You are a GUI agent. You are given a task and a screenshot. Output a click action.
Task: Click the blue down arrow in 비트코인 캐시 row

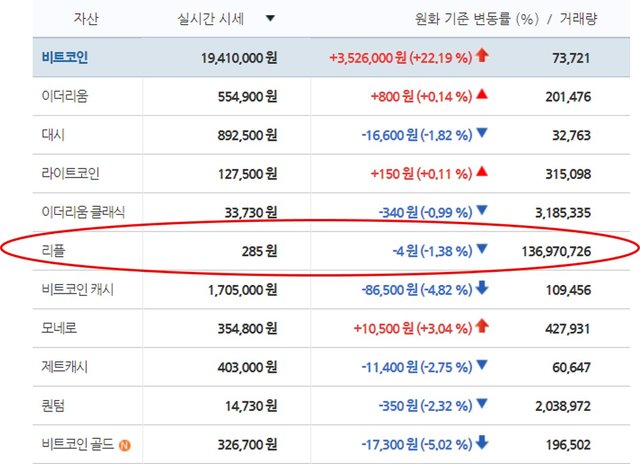tap(482, 287)
